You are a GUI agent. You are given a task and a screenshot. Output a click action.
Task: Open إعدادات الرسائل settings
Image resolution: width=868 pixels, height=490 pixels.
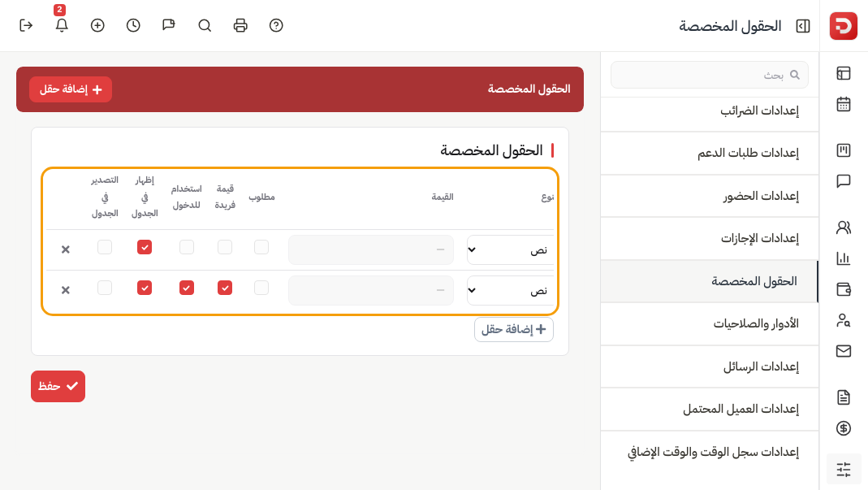click(710, 366)
